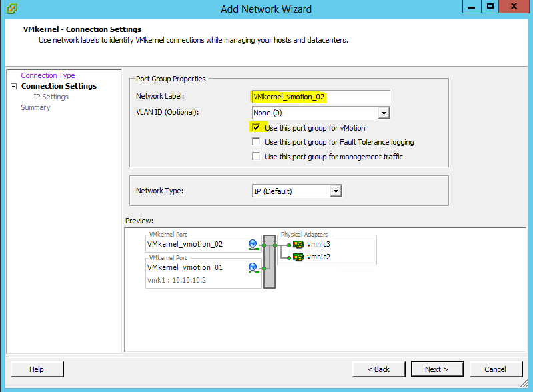This screenshot has height=392, width=533.
Task: Select IP Settings step in sidebar
Action: 51,97
